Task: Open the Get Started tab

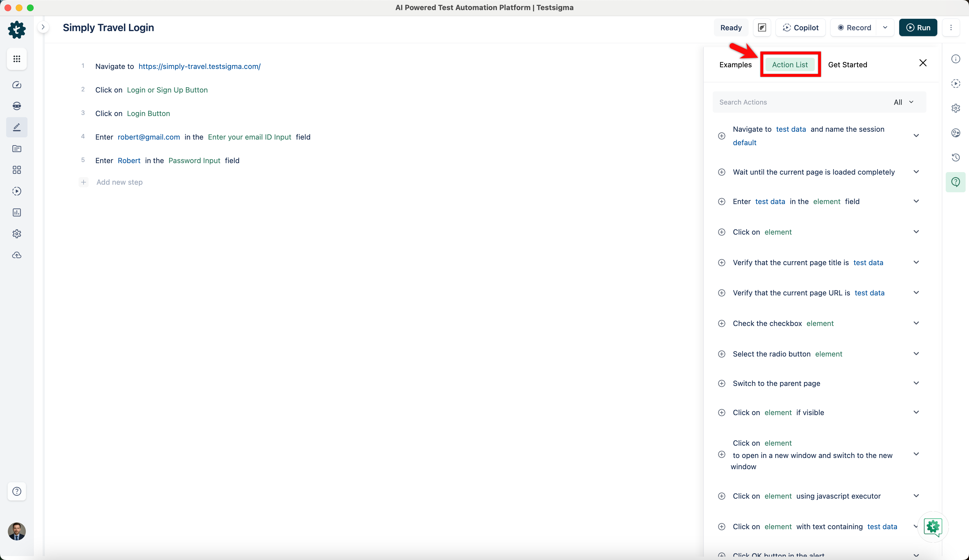Action: [848, 64]
